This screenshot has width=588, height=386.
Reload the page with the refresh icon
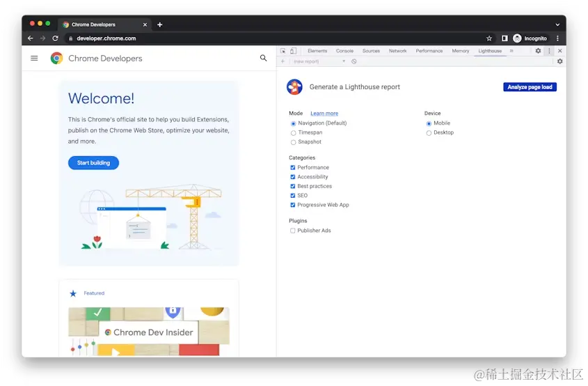(x=56, y=38)
